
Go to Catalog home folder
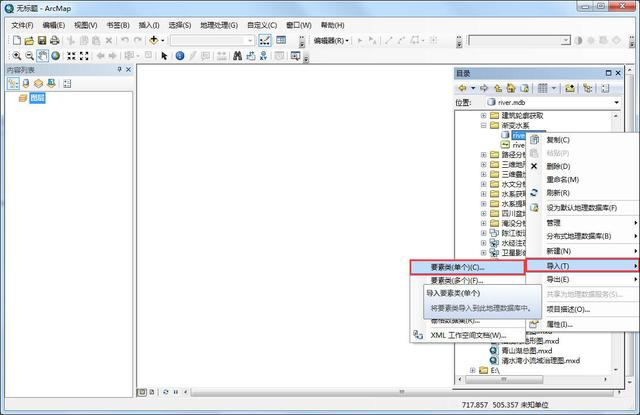(x=511, y=88)
